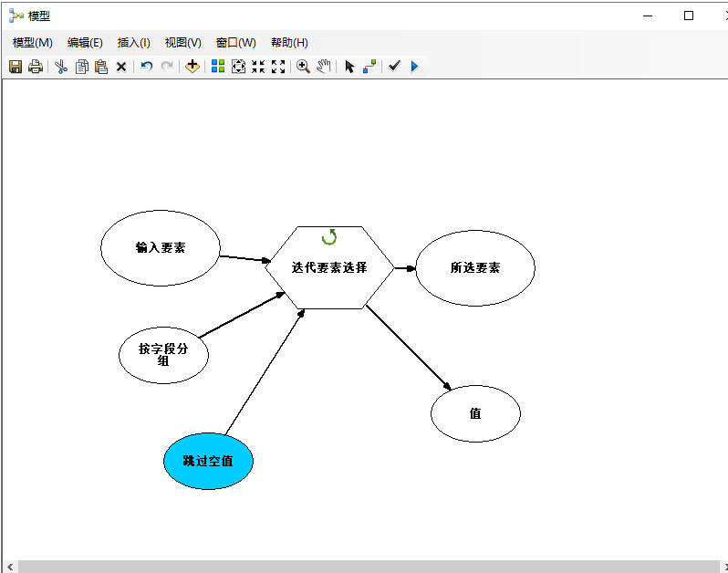Redo the last undone action
Screen dimensions: 728x573
point(167,67)
